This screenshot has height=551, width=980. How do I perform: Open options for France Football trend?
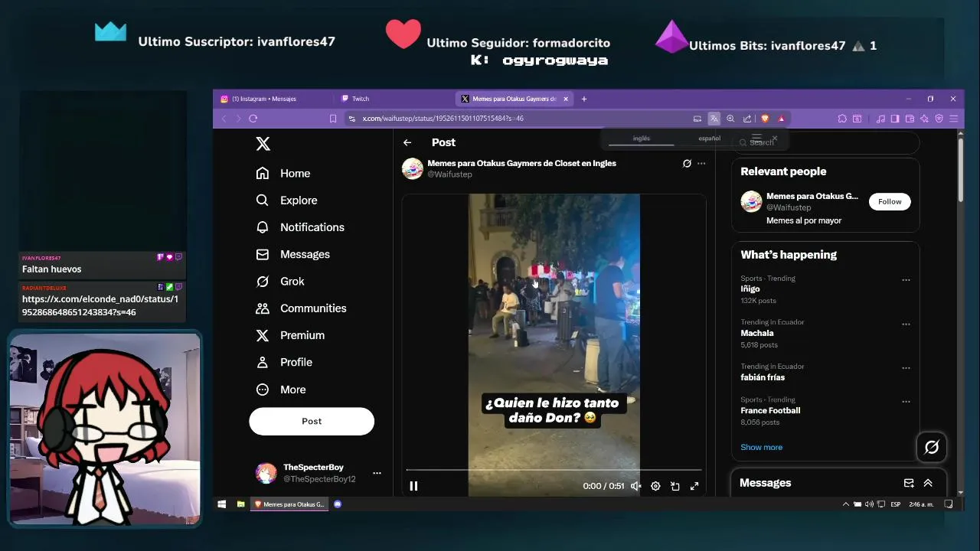(906, 402)
